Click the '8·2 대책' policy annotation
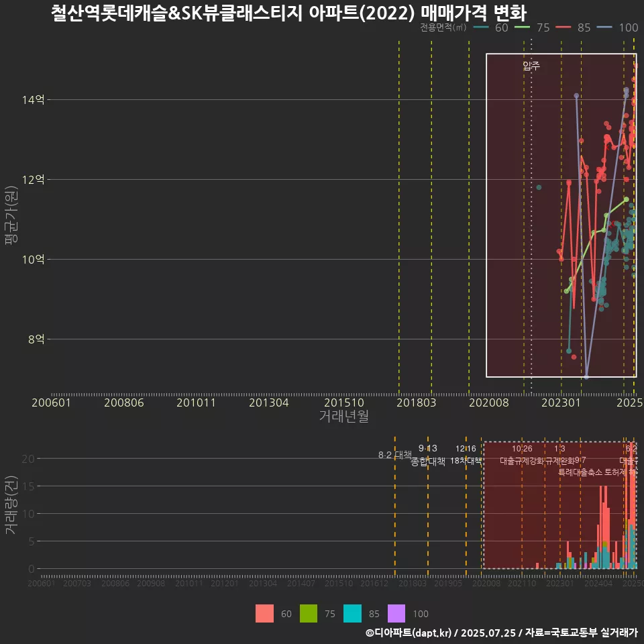This screenshot has height=644, width=644. coord(395,455)
